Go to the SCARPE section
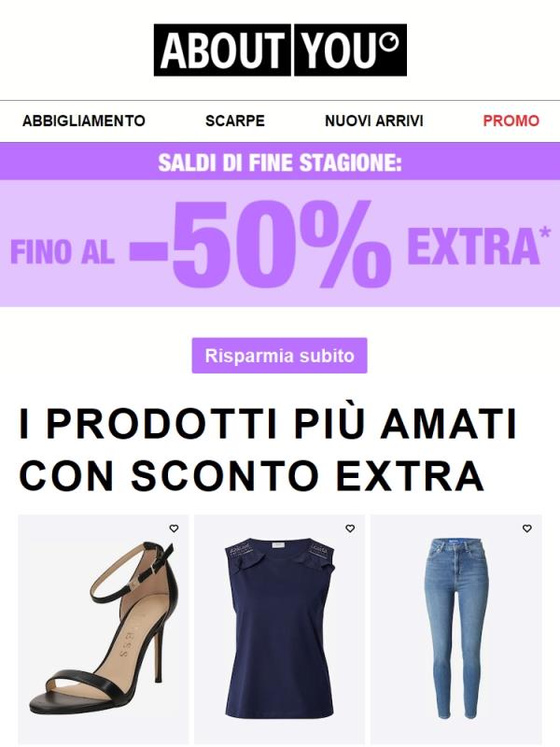 (235, 120)
